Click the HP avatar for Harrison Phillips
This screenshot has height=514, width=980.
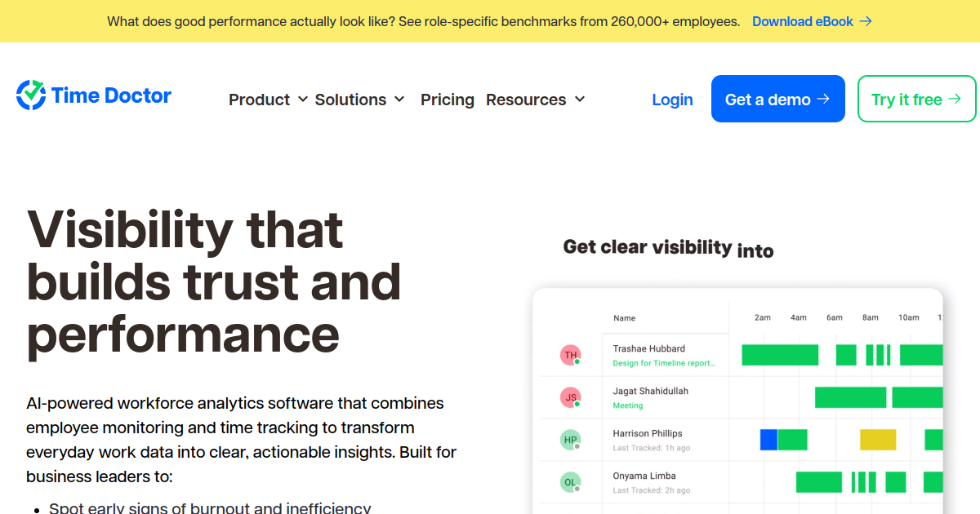point(570,440)
